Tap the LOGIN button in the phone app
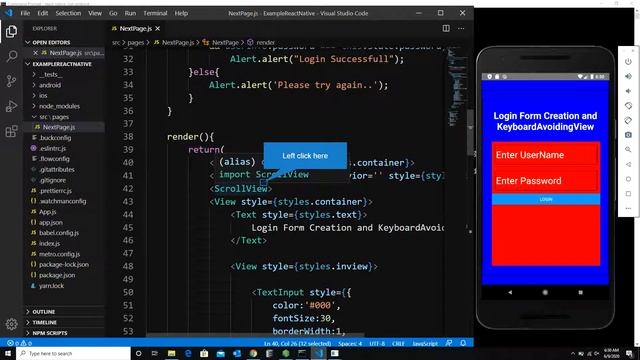This screenshot has width=640, height=360. (x=546, y=199)
